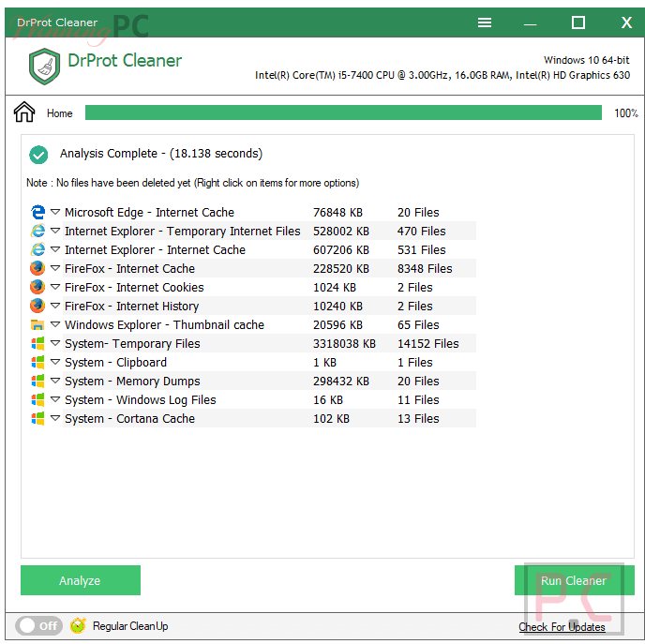Select Internet Explorer - Temporary Internet Files text
Viewport: 645px width, 644px height.
tap(182, 232)
